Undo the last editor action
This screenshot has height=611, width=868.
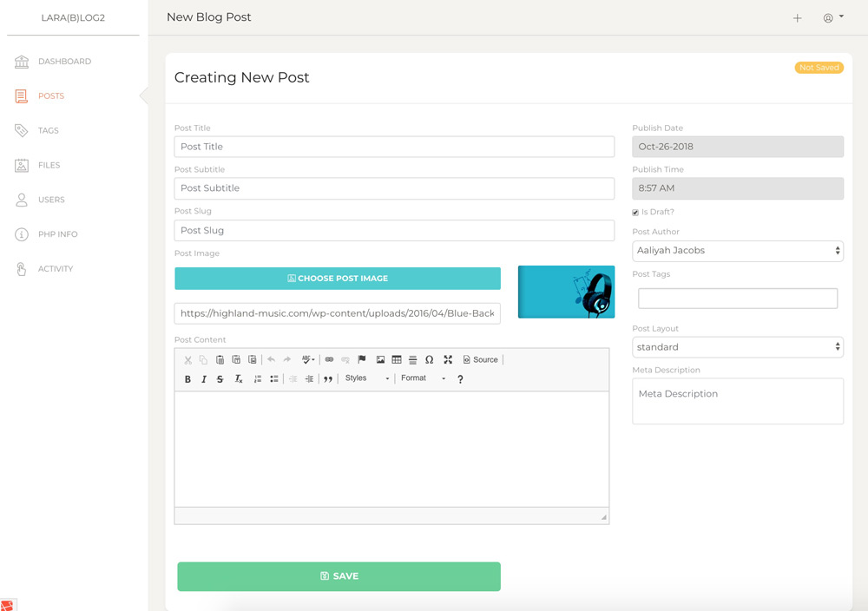[271, 359]
